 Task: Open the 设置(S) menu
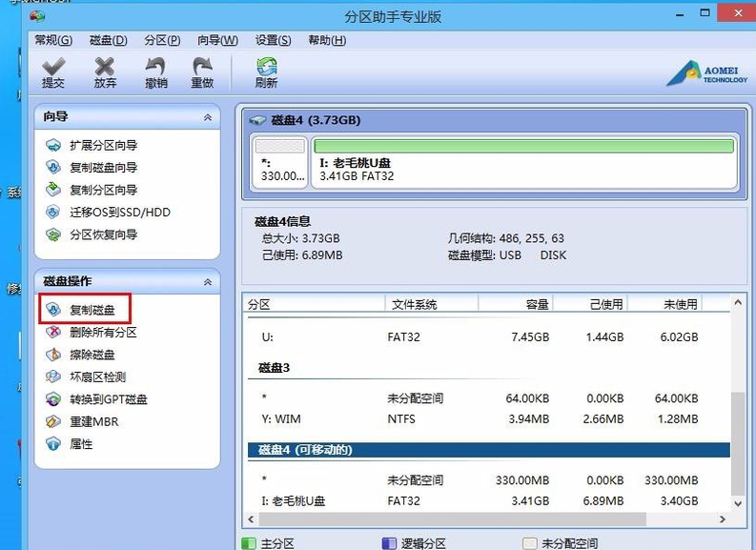pyautogui.click(x=274, y=40)
